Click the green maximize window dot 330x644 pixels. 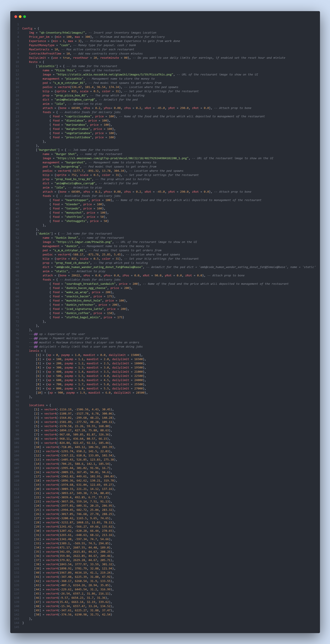click(x=24, y=17)
